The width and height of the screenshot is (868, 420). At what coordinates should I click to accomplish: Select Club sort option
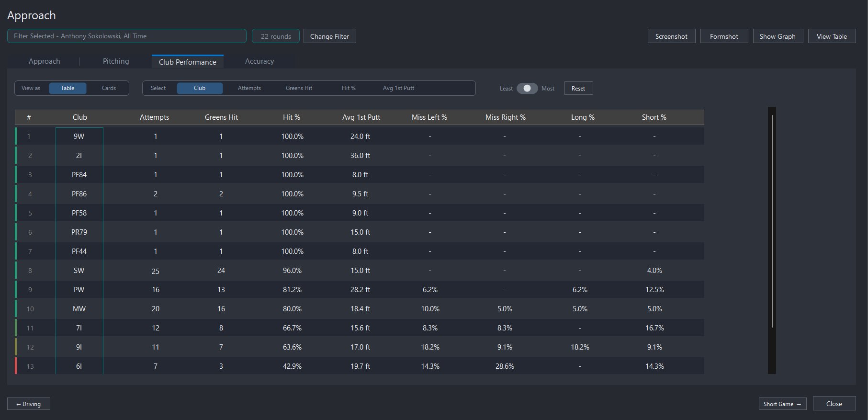click(x=200, y=88)
